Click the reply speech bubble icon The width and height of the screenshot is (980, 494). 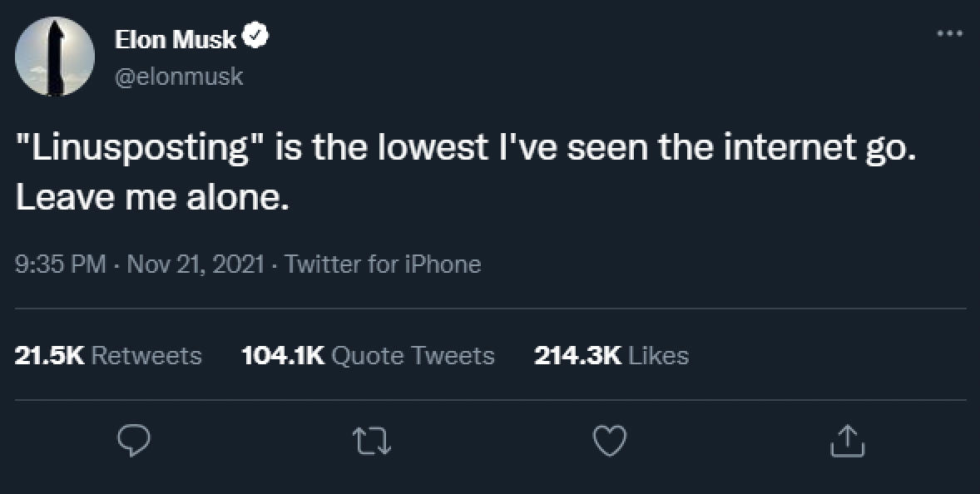(133, 442)
